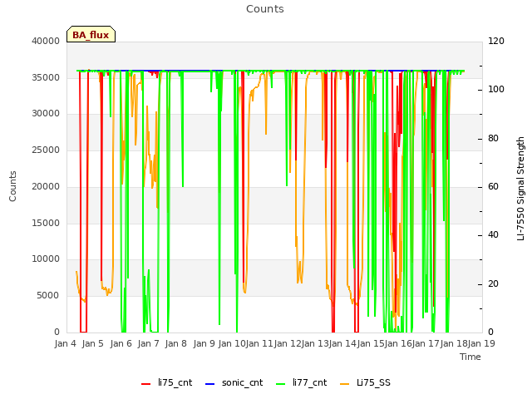
Task: Toggle the li75_cnt legend entry
Action: click(x=166, y=382)
